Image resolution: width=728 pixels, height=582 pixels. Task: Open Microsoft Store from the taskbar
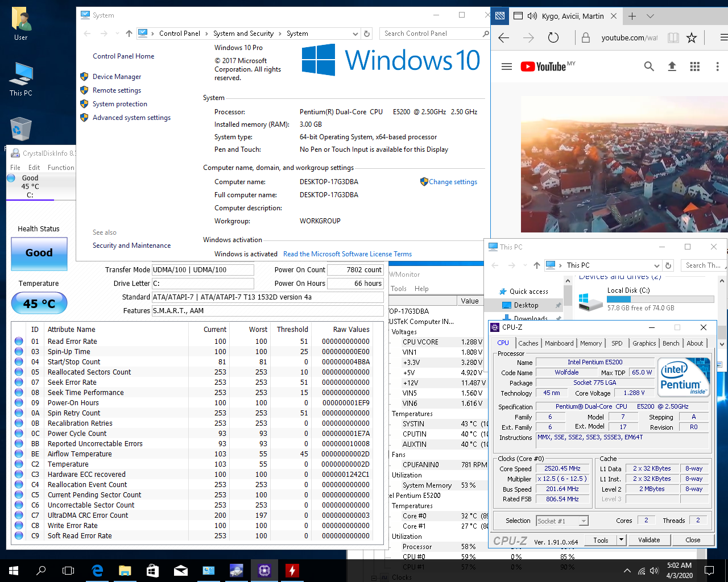pyautogui.click(x=153, y=571)
